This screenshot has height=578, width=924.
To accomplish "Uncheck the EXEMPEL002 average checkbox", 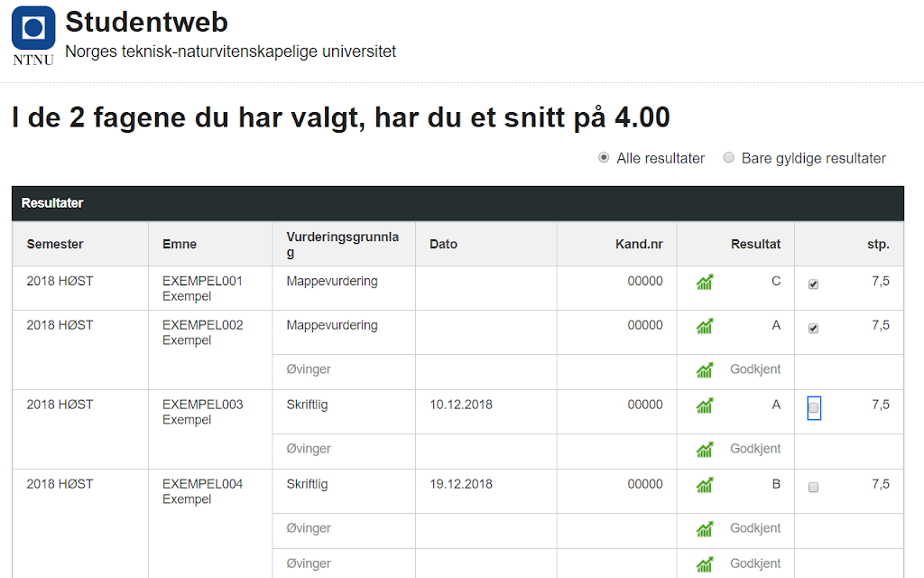I will (813, 329).
